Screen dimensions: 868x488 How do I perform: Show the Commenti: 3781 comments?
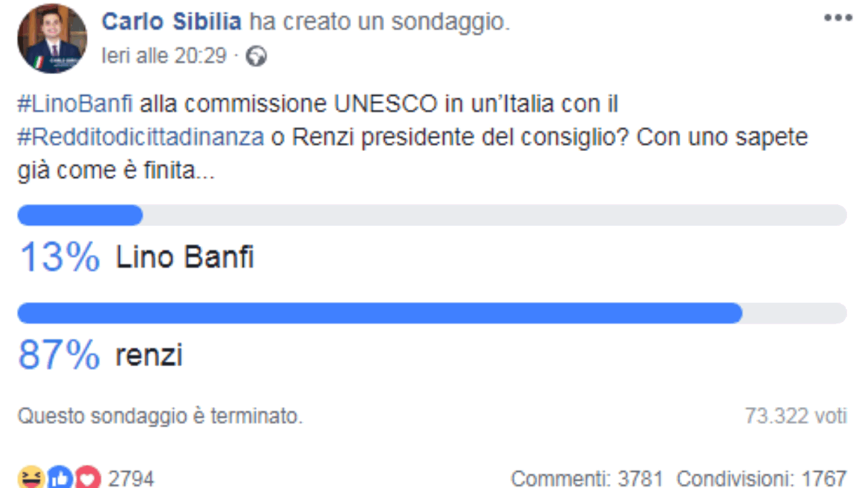(x=587, y=479)
